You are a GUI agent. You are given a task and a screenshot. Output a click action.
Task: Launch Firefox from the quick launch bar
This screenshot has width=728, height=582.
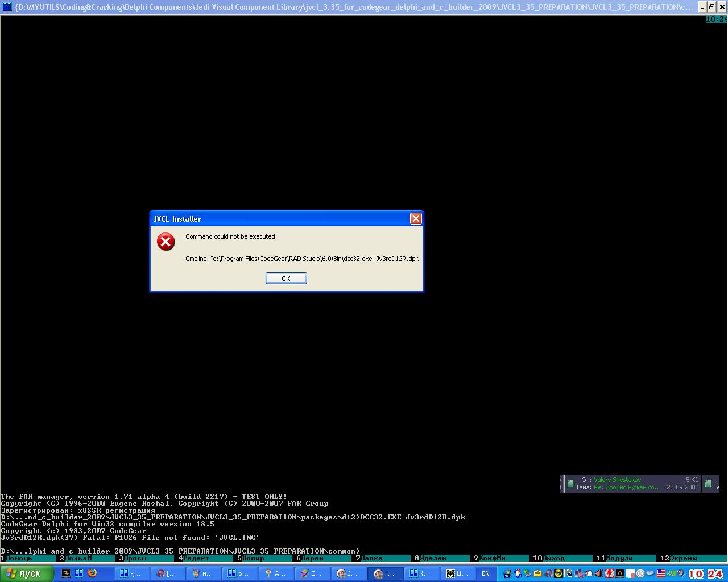[x=92, y=573]
